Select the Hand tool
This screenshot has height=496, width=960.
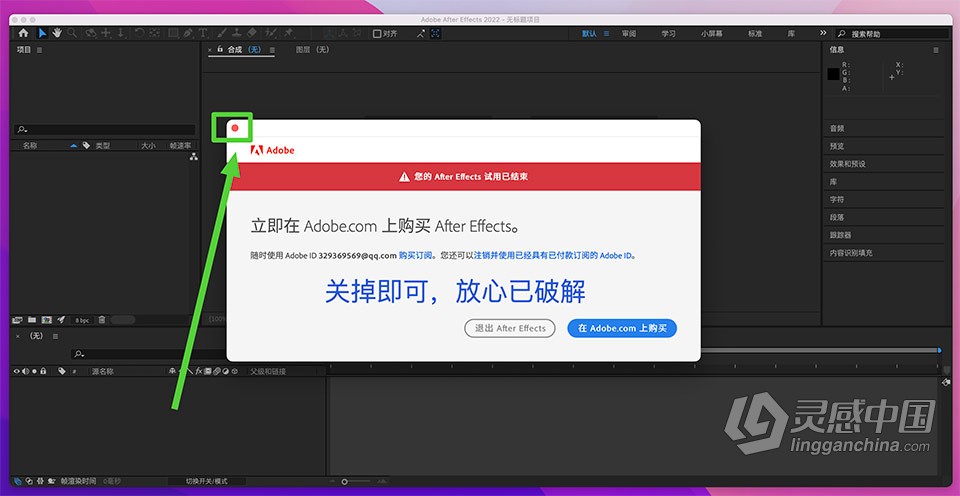pos(57,33)
